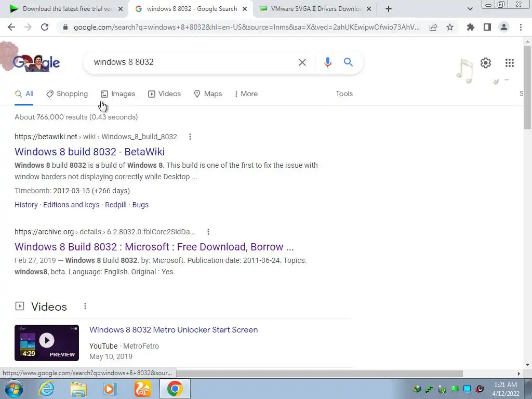Select the 'windows 8 8032 - Google Search' tab
532x399 pixels.
pyautogui.click(x=190, y=9)
